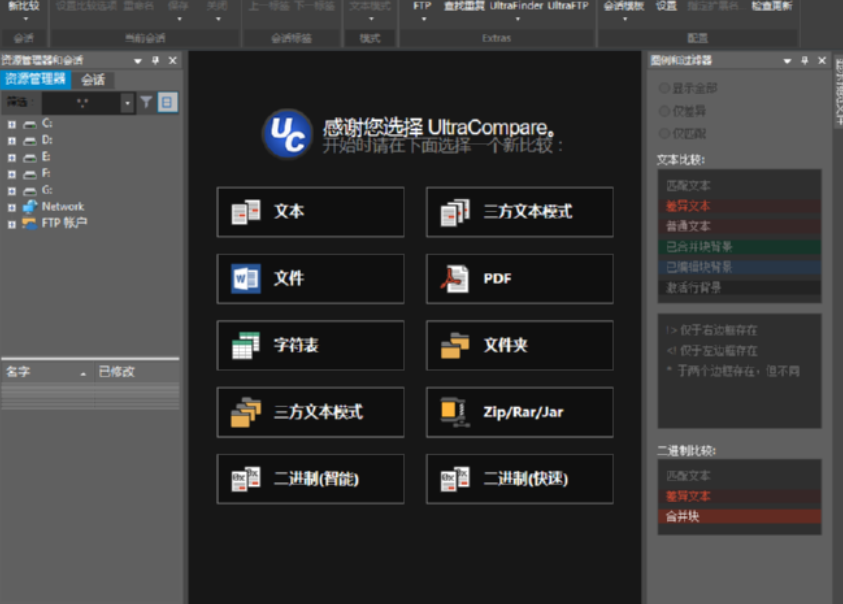Select the G: drive label in tree
843x604 pixels.
tap(47, 190)
